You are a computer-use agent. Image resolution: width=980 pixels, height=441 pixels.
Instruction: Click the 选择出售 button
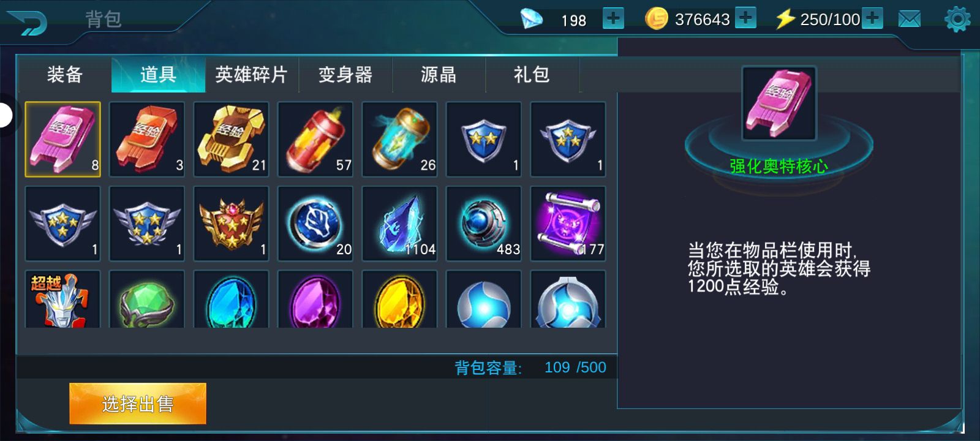pos(138,404)
